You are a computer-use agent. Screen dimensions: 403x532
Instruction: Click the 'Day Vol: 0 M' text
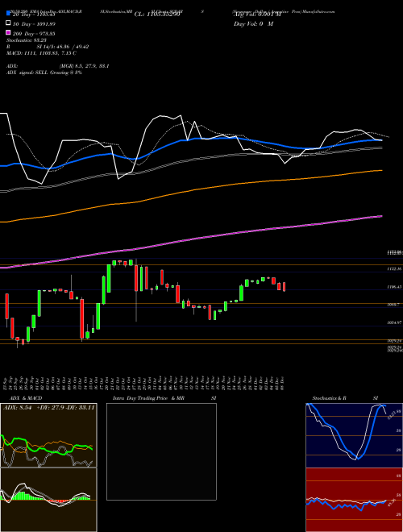pyautogui.click(x=253, y=23)
